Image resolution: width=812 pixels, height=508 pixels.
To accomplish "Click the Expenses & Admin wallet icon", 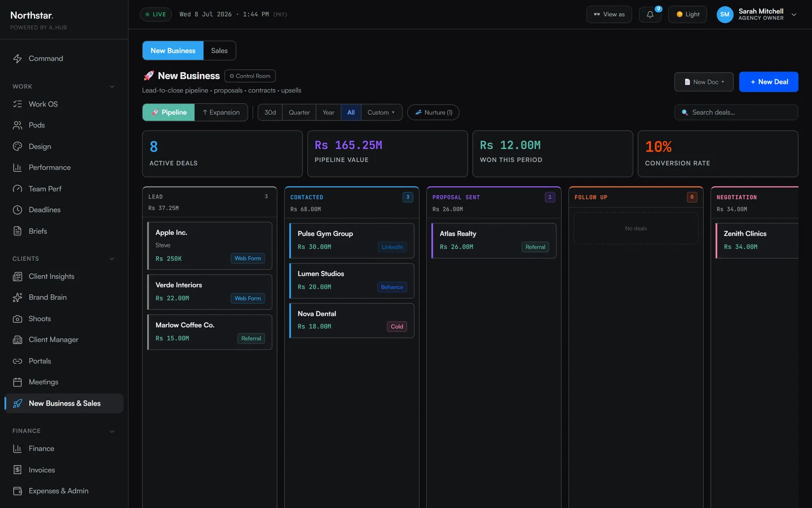I will (x=17, y=491).
